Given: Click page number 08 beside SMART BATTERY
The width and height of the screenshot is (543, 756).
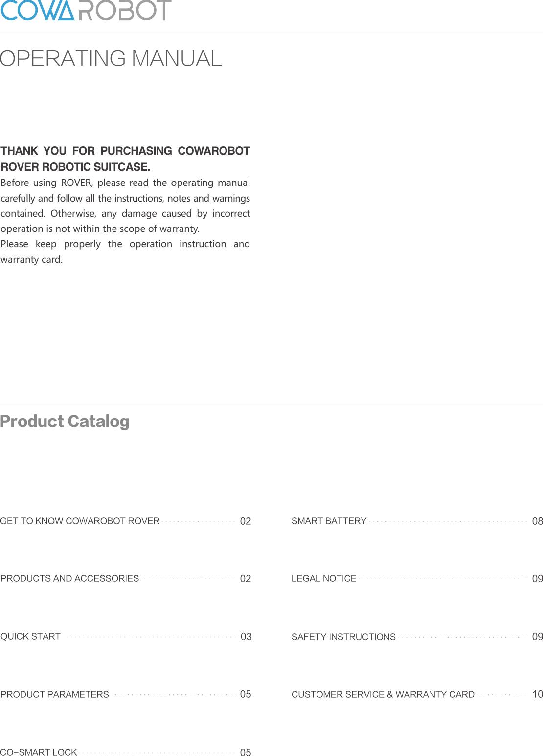Looking at the screenshot, I should tap(537, 521).
